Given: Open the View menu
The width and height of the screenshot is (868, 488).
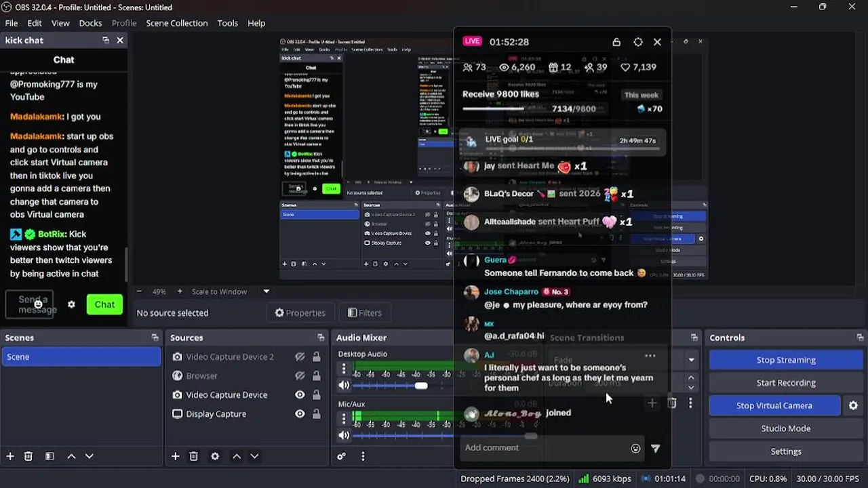Looking at the screenshot, I should (60, 23).
